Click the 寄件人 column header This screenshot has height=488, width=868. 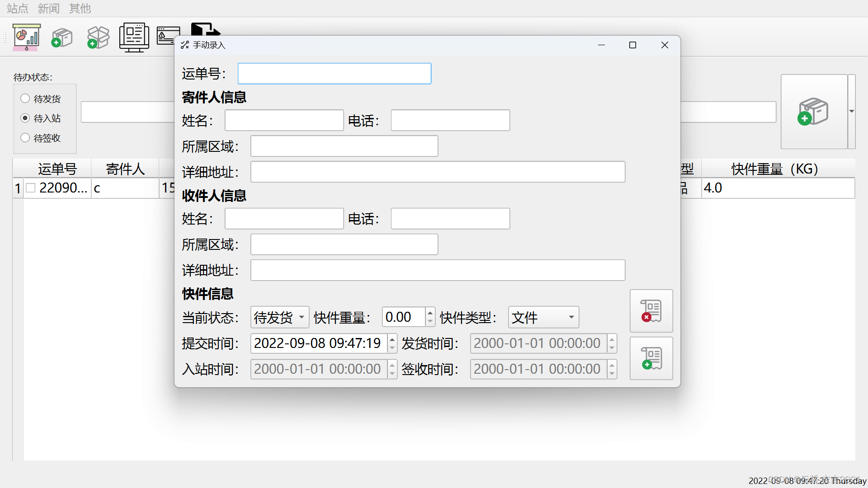[125, 169]
